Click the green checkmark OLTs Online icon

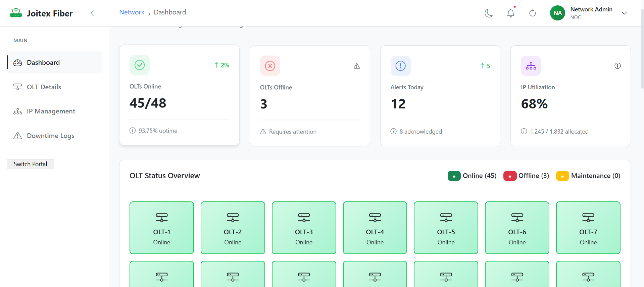140,65
